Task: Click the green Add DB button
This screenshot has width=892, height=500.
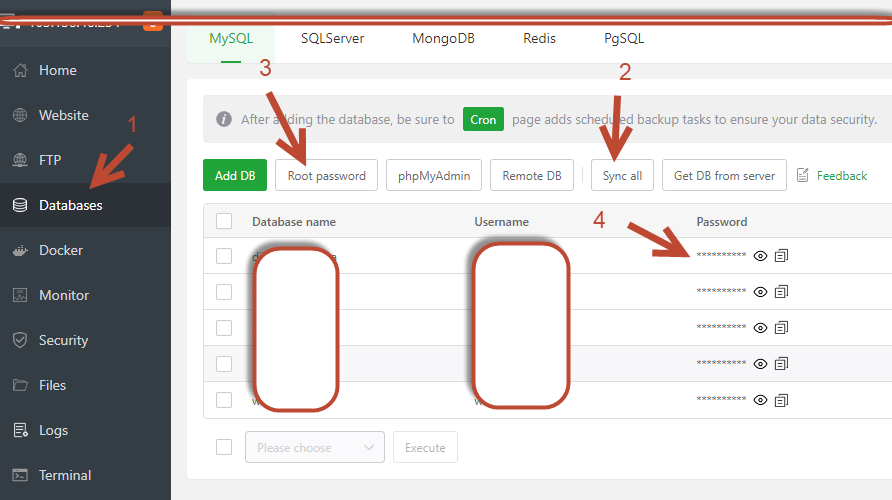Action: 235,175
